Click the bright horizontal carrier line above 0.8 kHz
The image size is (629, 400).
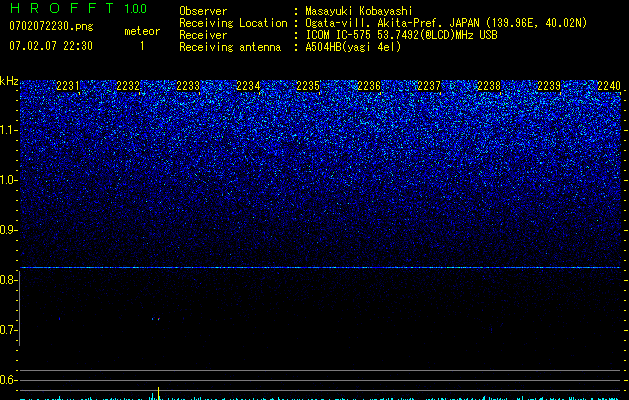click(320, 267)
